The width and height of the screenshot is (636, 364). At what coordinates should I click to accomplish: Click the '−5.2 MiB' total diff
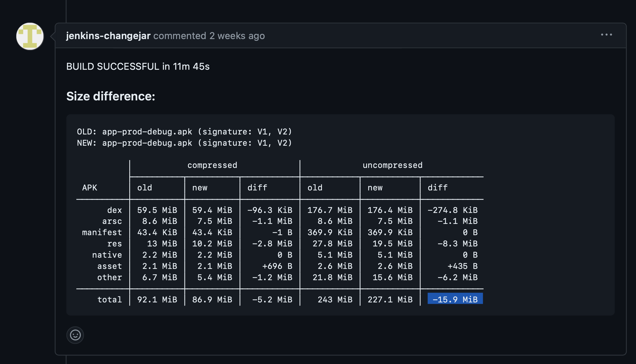pos(272,300)
